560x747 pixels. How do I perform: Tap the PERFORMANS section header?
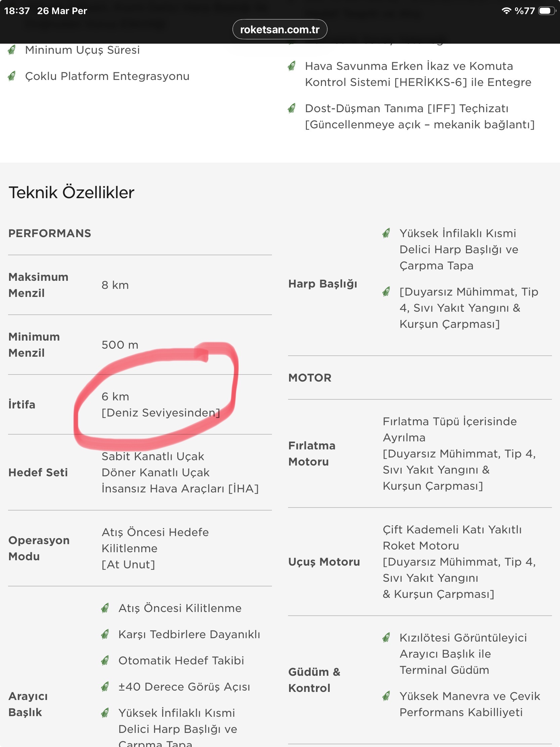coord(50,233)
